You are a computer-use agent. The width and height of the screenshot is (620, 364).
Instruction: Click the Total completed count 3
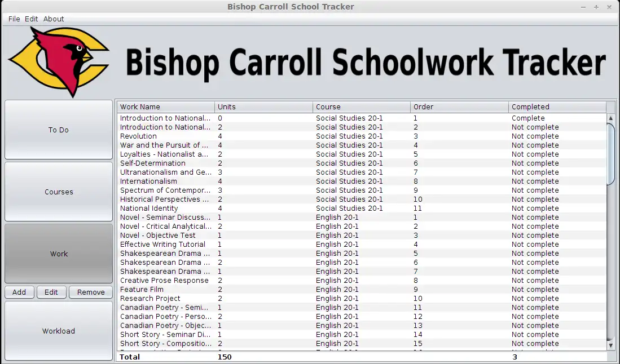[515, 357]
